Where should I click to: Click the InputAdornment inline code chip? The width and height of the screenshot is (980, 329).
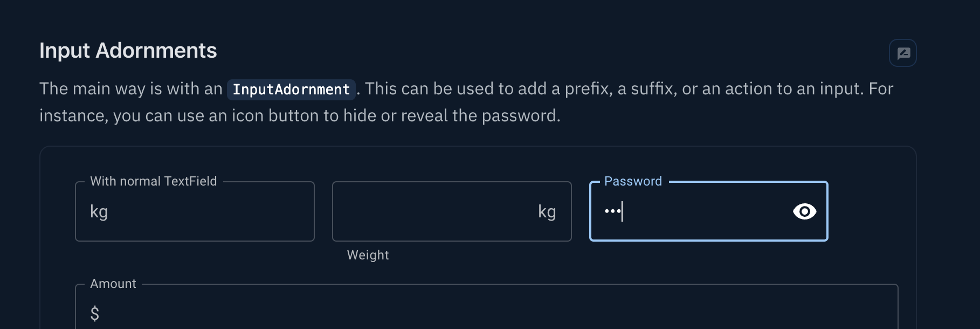291,89
